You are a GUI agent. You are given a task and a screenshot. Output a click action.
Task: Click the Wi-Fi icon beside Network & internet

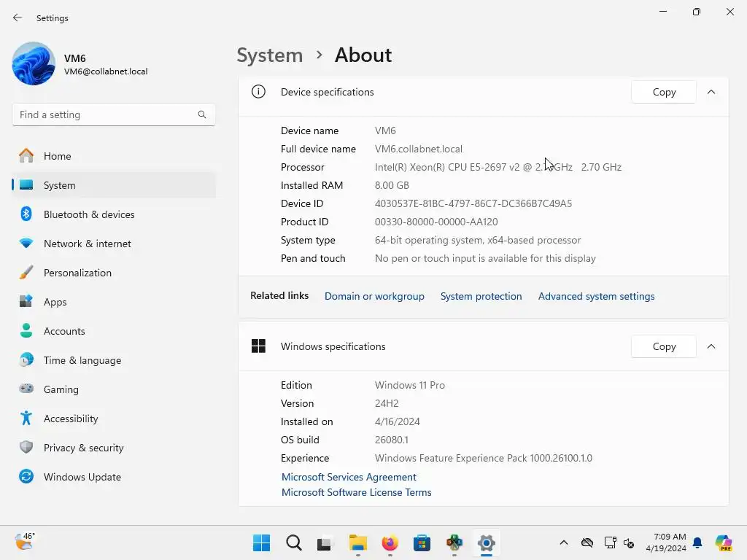[x=26, y=243]
